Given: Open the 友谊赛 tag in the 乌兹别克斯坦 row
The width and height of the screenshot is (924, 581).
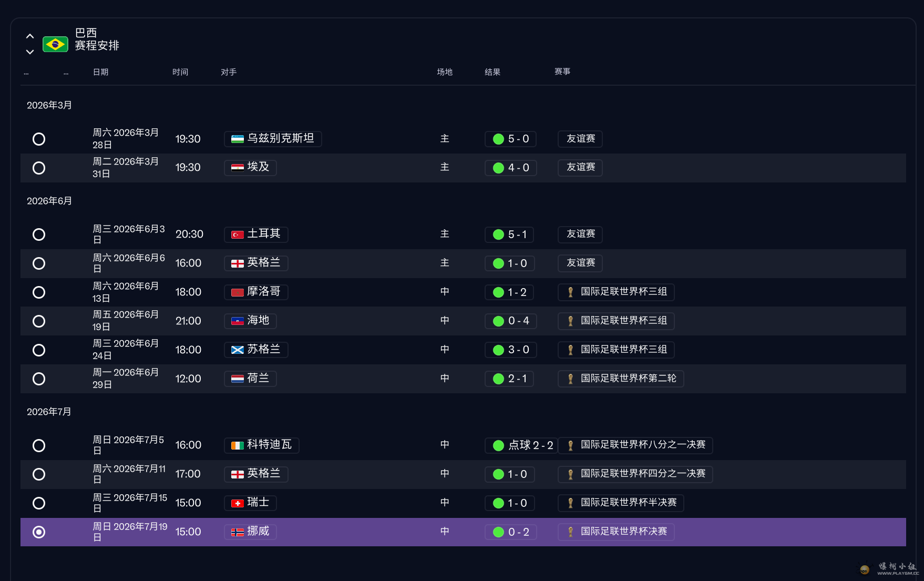Looking at the screenshot, I should click(580, 139).
